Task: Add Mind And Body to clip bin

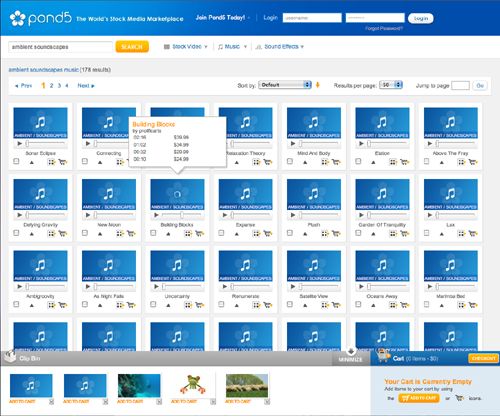Action: pyautogui.click(x=325, y=162)
